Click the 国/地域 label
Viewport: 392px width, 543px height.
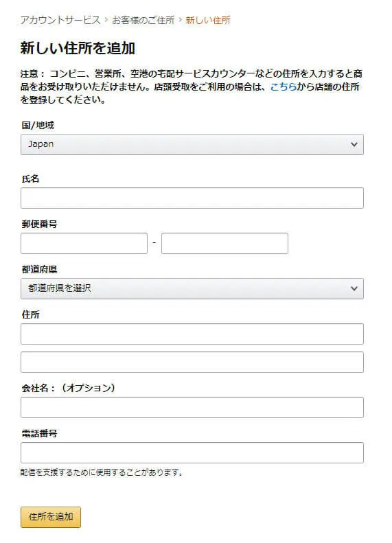[38, 125]
